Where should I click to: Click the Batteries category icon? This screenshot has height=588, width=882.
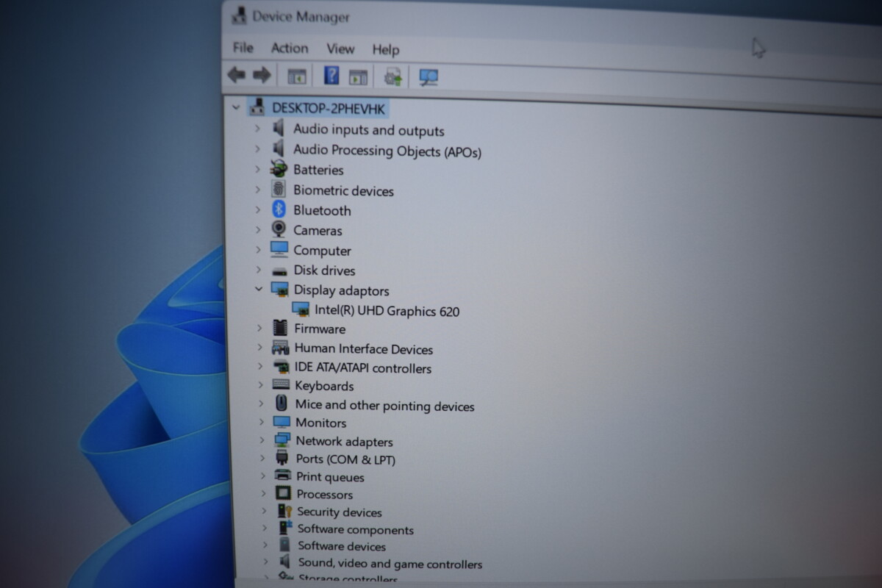(279, 168)
